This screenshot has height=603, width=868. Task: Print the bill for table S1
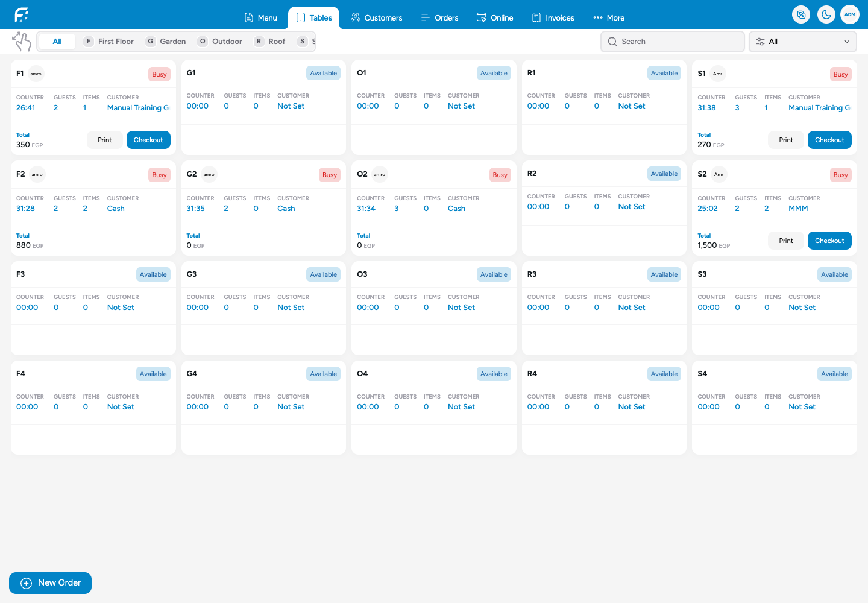786,140
